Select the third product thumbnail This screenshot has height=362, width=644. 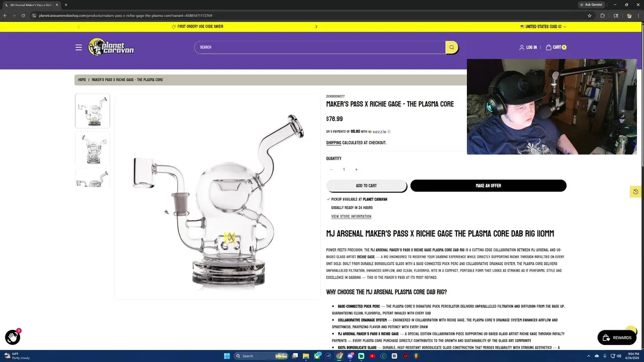point(93,179)
